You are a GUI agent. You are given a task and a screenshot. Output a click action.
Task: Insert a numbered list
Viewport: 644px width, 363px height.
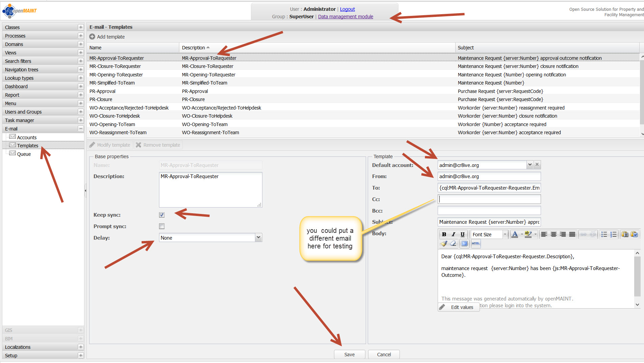[x=613, y=234]
